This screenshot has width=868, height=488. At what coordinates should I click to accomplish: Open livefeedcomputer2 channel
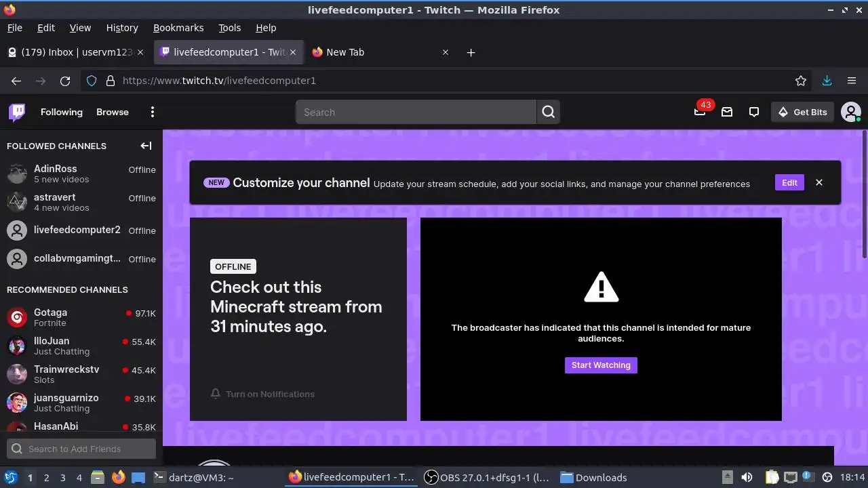81,230
